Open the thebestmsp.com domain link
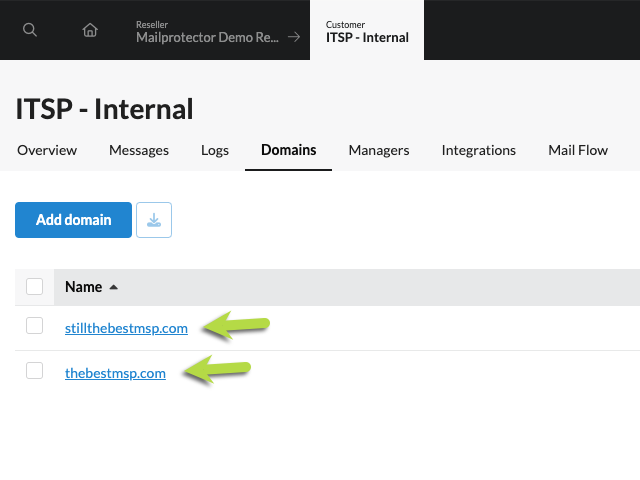 (115, 373)
